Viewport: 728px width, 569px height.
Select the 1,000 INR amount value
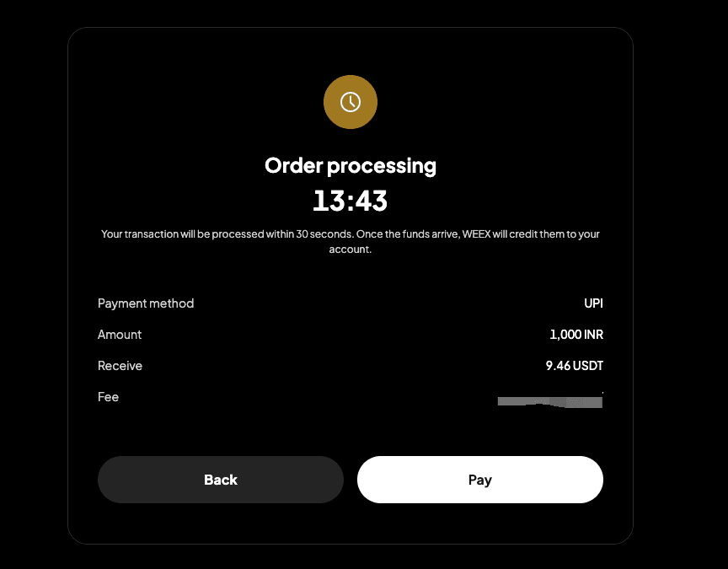coord(576,335)
